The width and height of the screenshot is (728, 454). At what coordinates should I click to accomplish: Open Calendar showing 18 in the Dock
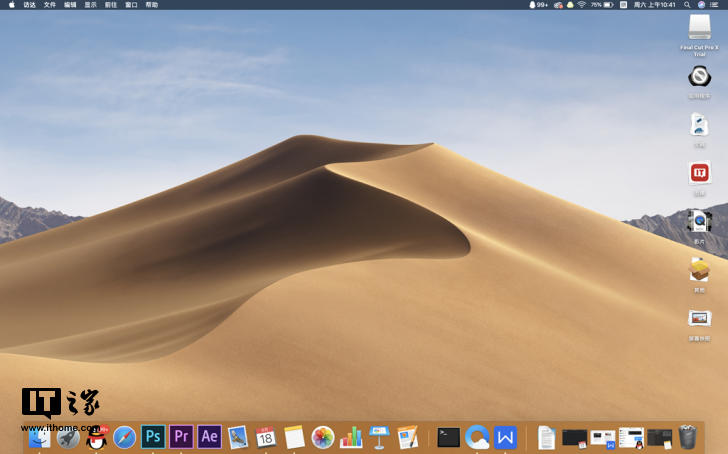click(x=266, y=437)
